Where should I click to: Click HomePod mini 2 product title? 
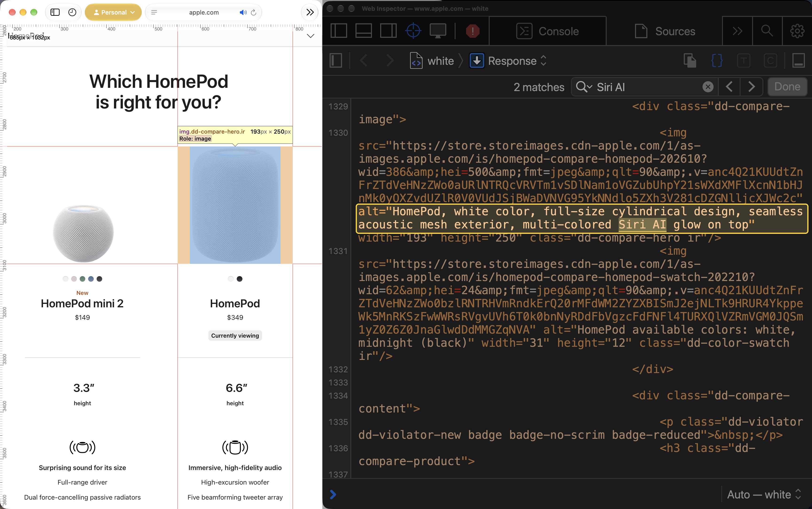(x=82, y=304)
